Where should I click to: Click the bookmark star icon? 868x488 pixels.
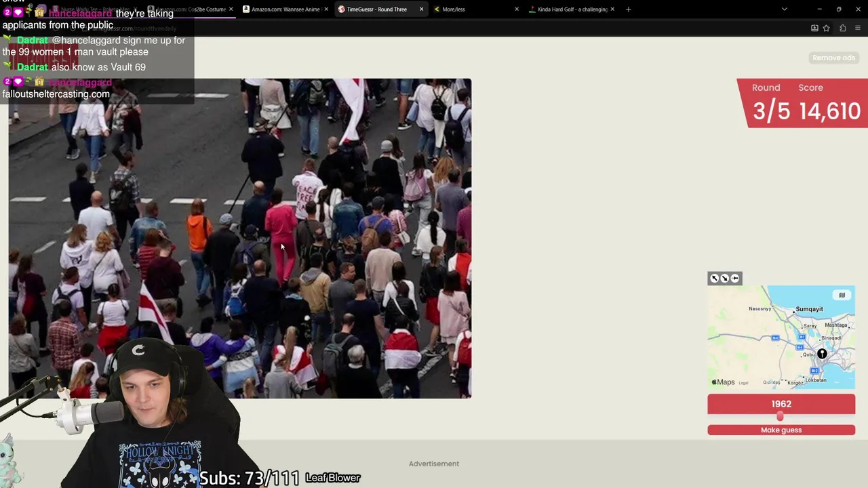pos(826,28)
